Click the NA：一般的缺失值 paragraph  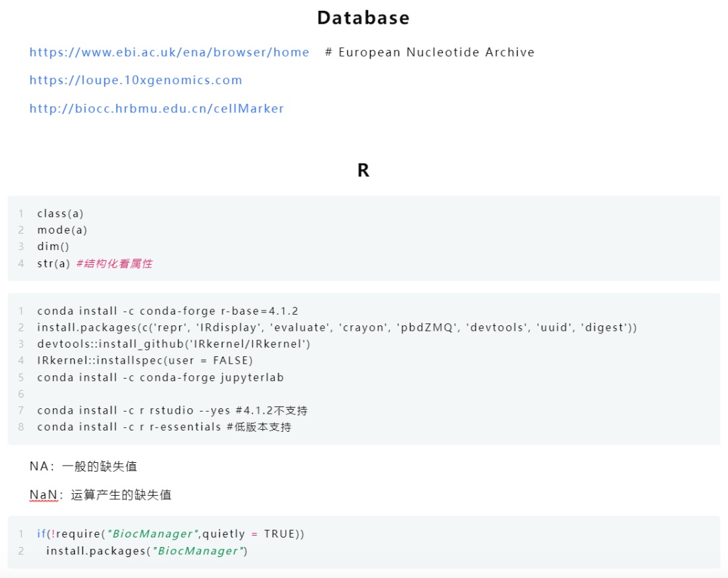pos(84,466)
